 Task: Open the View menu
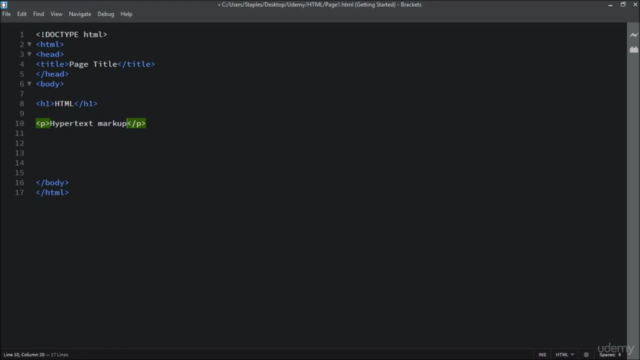tap(56, 14)
